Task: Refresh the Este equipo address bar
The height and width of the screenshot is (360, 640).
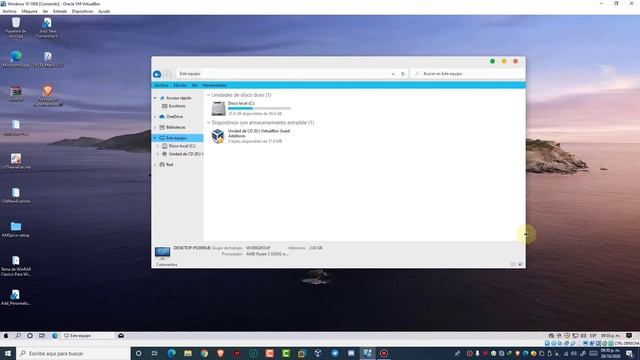Action: pyautogui.click(x=403, y=74)
